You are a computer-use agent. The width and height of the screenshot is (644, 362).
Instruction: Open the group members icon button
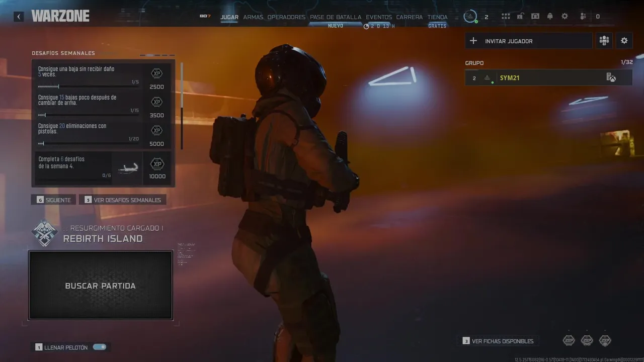tap(604, 41)
